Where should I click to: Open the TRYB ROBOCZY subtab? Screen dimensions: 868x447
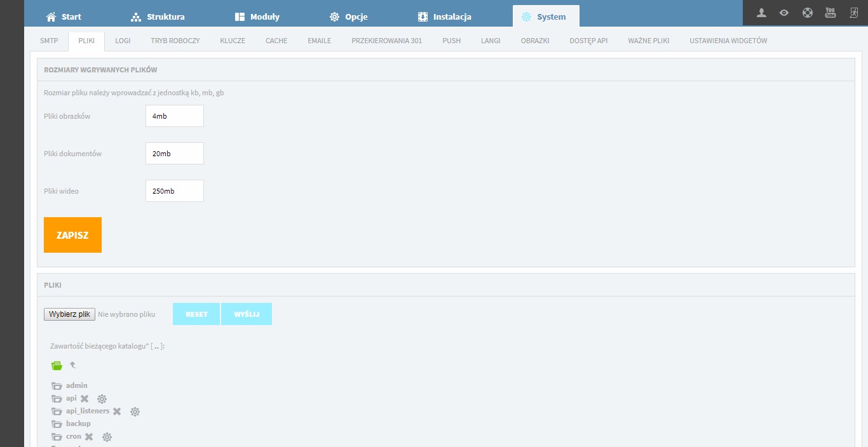click(x=175, y=41)
